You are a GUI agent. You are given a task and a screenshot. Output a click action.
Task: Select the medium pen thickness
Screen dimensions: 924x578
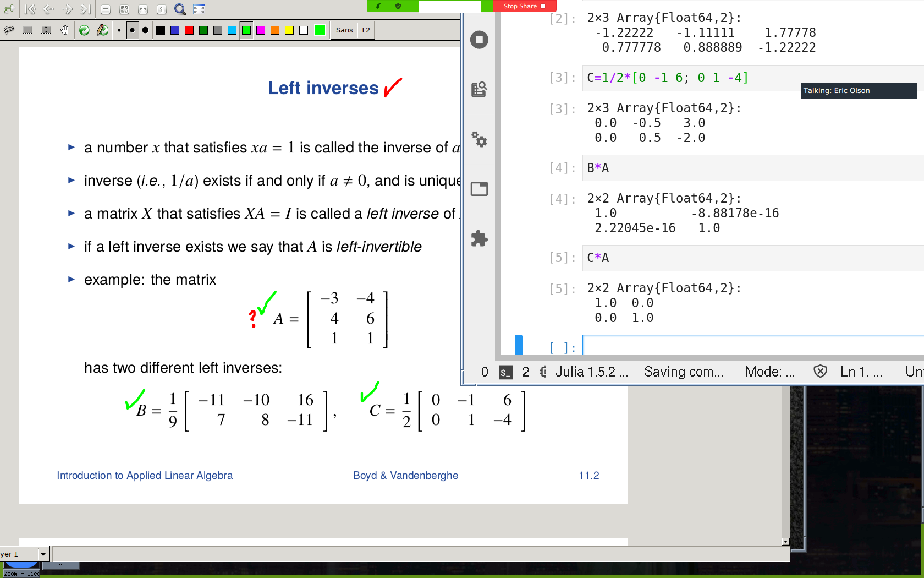tap(132, 30)
